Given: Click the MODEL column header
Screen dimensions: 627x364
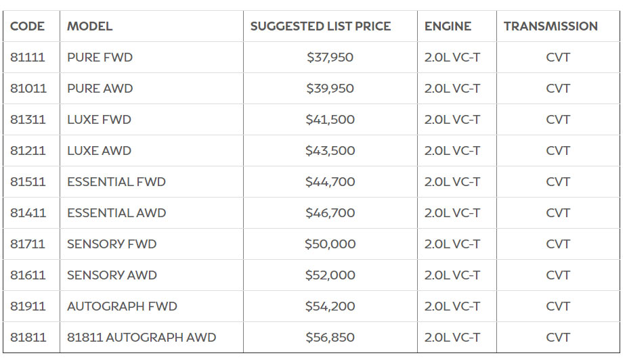Looking at the screenshot, I should tap(90, 26).
